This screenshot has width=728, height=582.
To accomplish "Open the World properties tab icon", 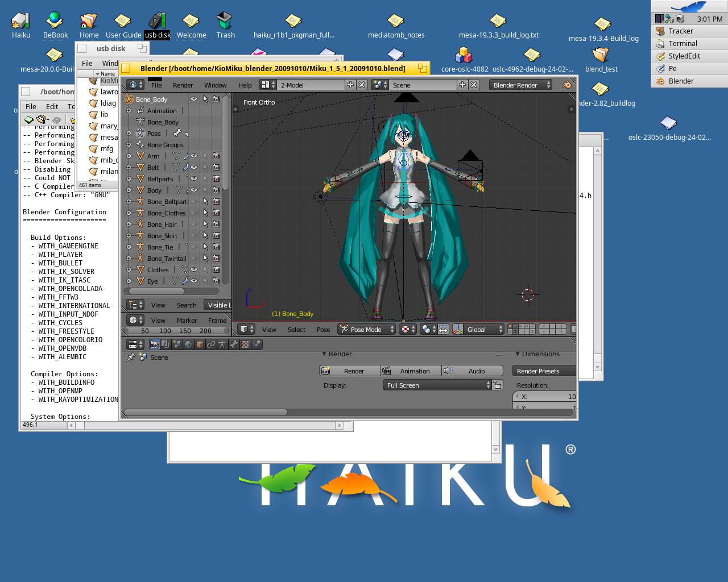I will [x=188, y=344].
